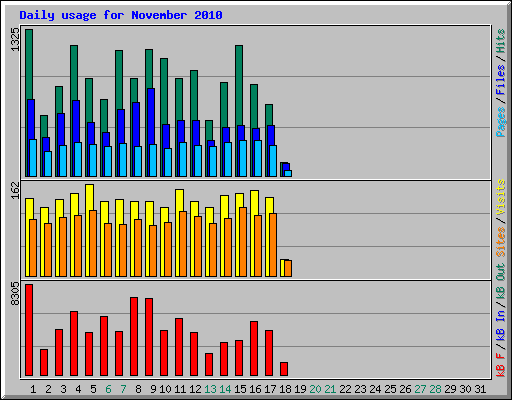This screenshot has width=512, height=400.
Task: Click the red kB bar for day 4
Action: coord(74,344)
